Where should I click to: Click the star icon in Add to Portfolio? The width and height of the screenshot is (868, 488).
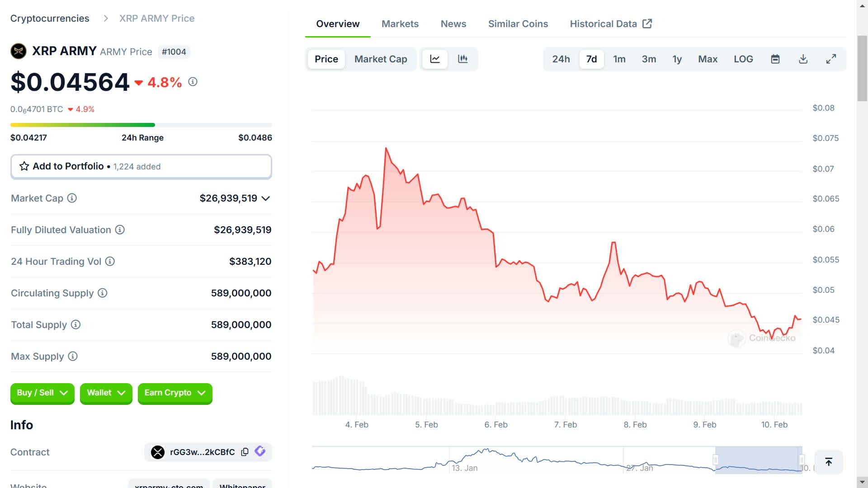coord(24,166)
